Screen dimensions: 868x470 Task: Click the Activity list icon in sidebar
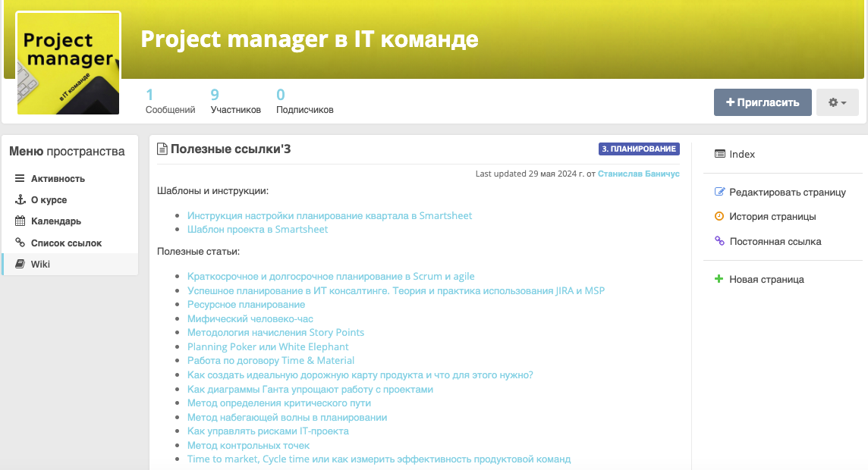click(20, 179)
